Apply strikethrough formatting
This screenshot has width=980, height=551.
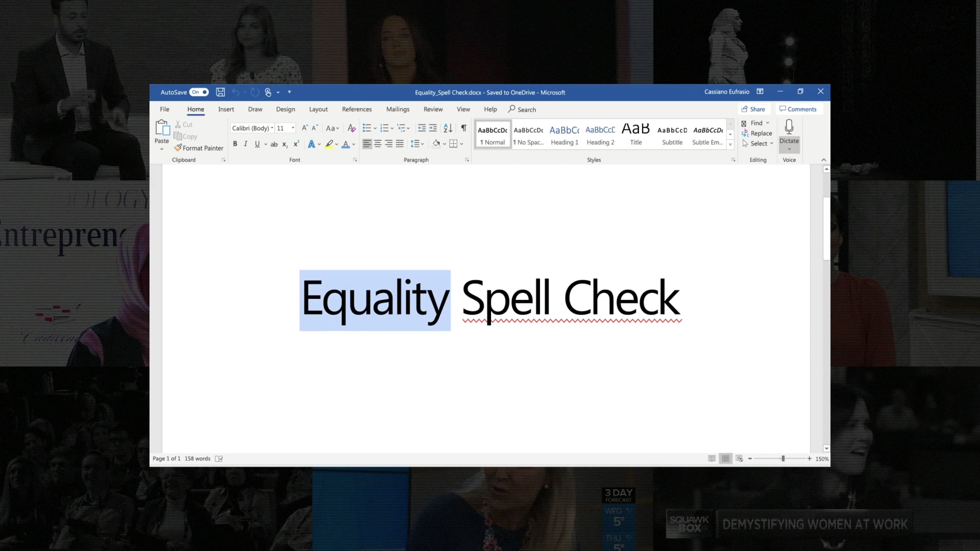274,144
